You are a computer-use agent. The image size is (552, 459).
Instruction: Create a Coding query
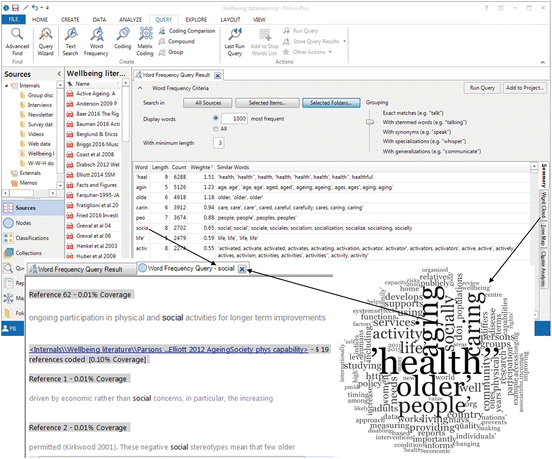(123, 39)
